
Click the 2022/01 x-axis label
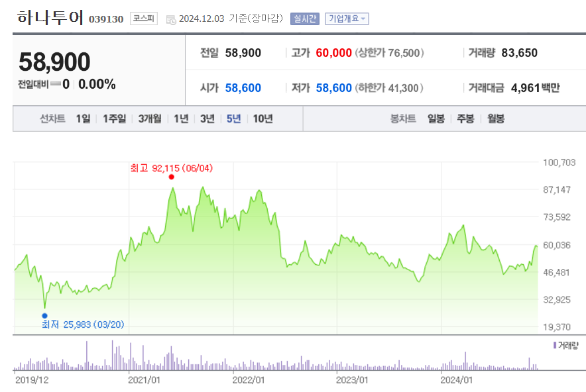[248, 380]
